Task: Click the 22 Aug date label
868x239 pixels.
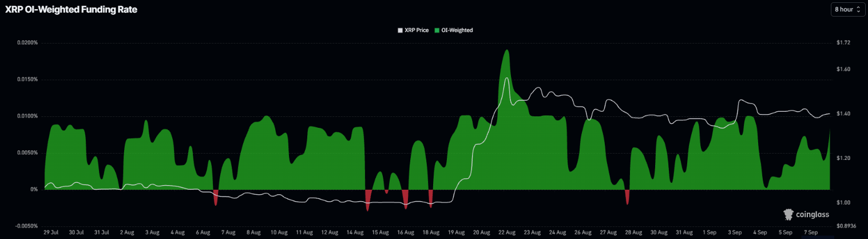Action: 507,233
